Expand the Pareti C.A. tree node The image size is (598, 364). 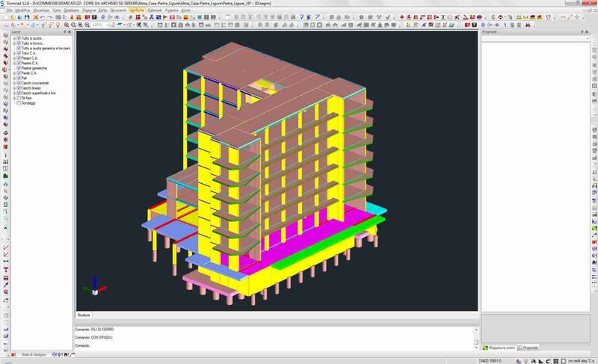(14, 73)
